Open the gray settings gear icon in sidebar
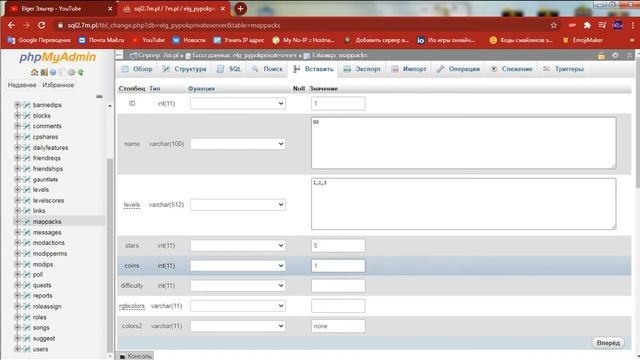 (71, 72)
